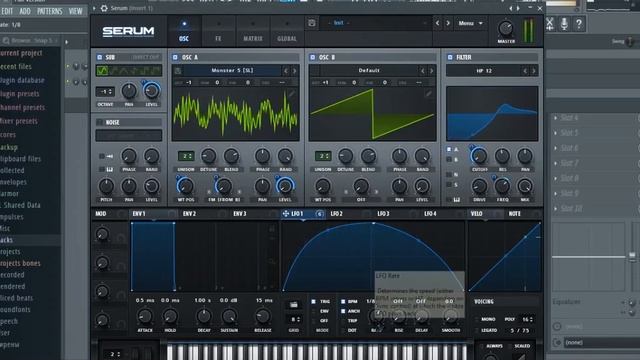Enable filter routing for oscillator B
640x360 pixels.
click(449, 160)
